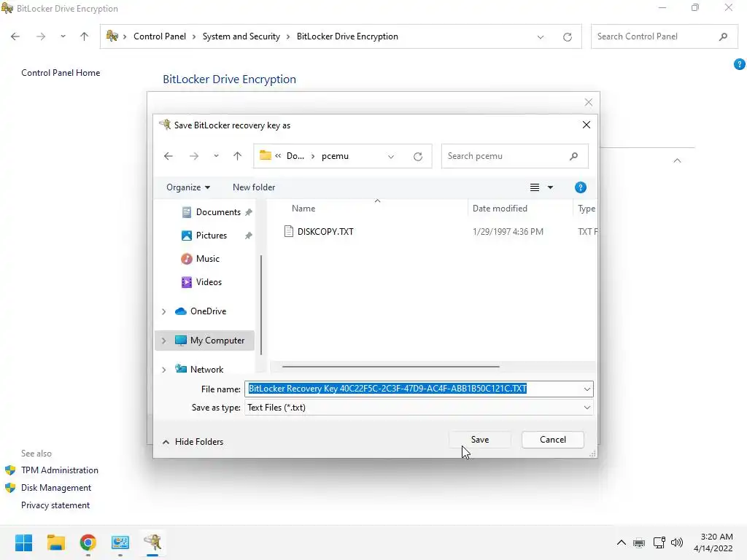
Task: Open Control Panel recent locations dropdown
Action: tap(63, 36)
